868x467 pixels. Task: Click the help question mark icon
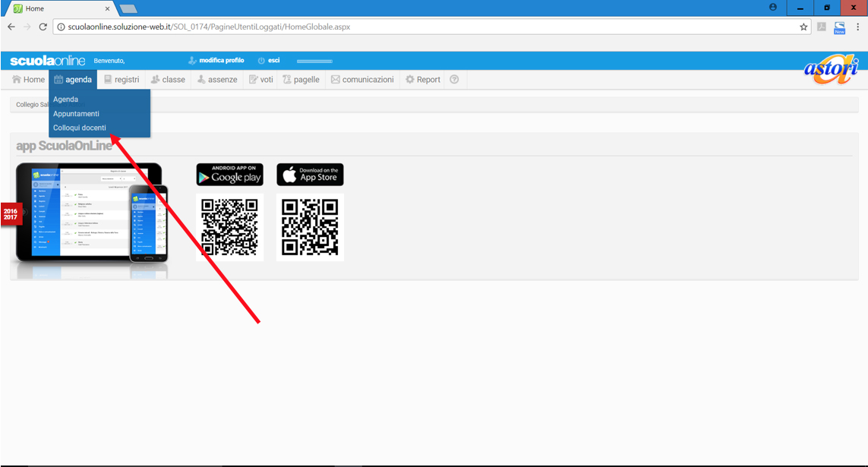click(x=454, y=79)
